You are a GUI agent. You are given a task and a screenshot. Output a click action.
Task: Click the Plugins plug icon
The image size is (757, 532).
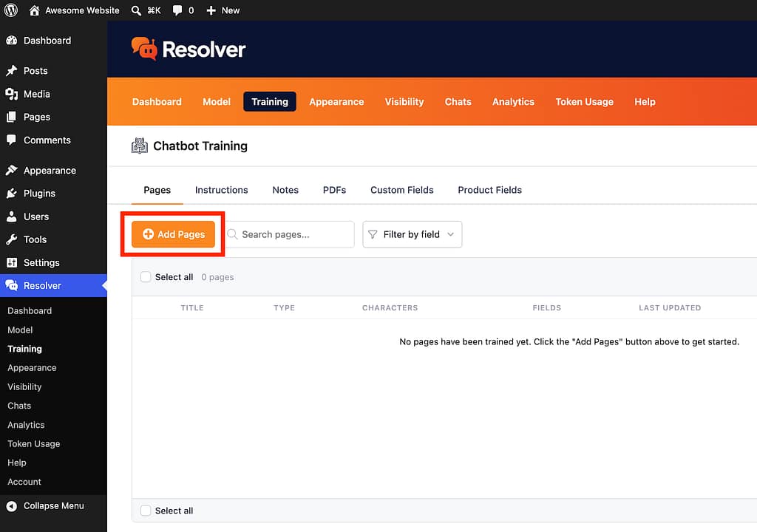point(12,194)
